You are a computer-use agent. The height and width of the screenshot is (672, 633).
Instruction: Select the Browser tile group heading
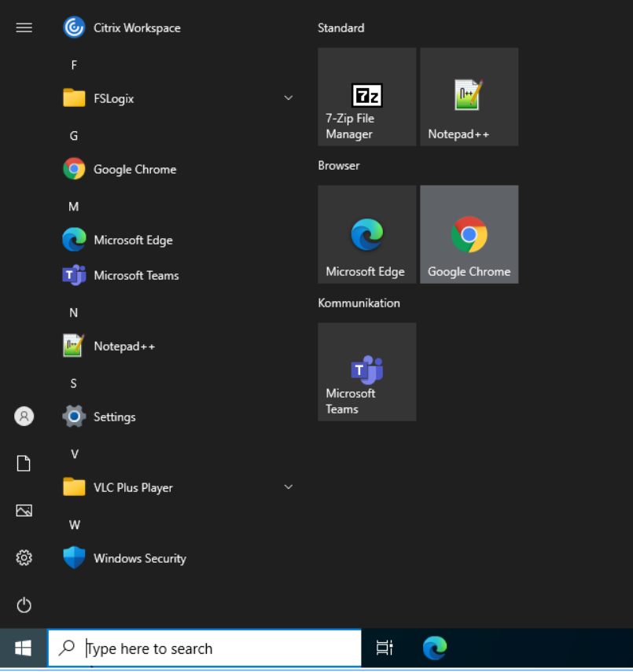point(339,165)
